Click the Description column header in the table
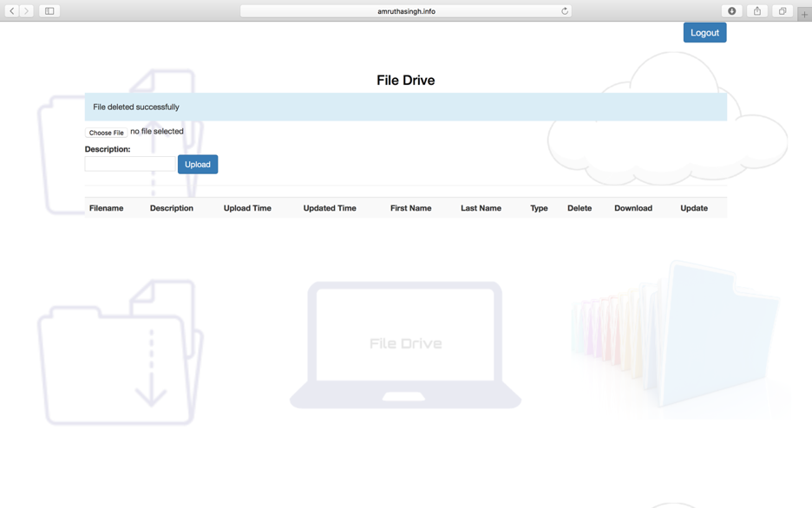Screen dimensions: 812x508 tap(172, 208)
